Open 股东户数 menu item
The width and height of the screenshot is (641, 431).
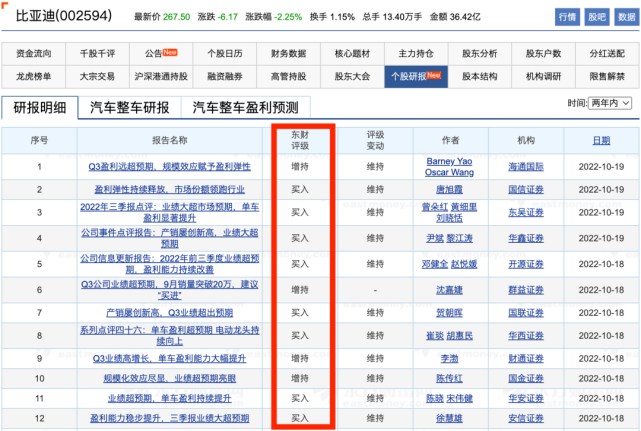[544, 54]
